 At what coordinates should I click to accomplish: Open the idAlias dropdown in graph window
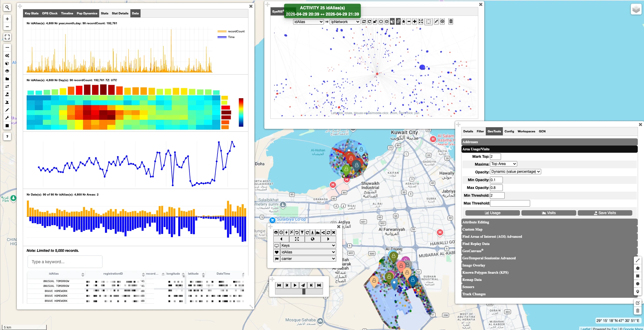[x=308, y=22]
